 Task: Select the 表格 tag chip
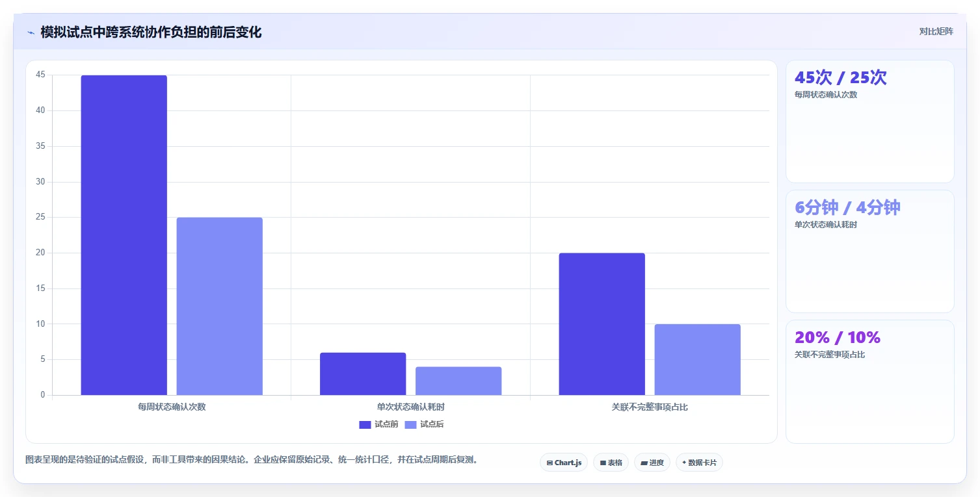[x=611, y=463]
